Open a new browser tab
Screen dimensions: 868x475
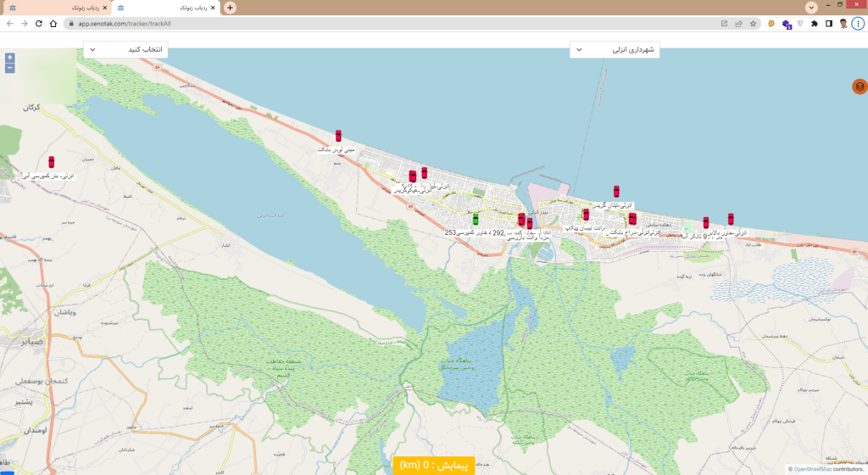(x=230, y=8)
